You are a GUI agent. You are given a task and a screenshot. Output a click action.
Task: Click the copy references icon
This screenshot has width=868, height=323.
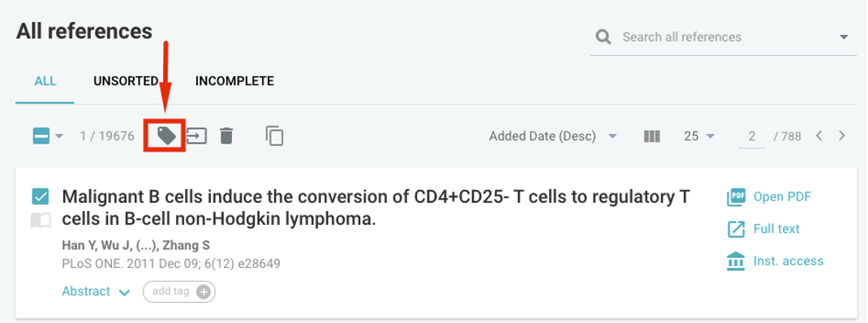(x=274, y=136)
